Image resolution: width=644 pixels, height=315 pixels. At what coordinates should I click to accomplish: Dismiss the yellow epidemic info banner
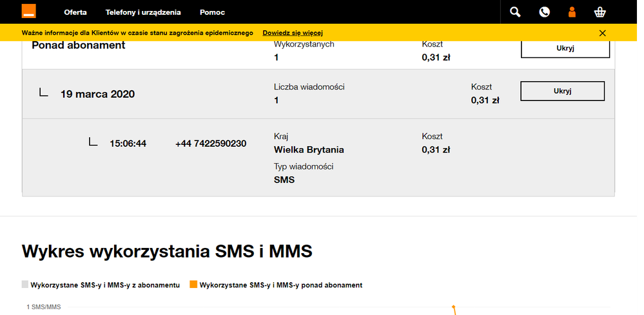603,33
